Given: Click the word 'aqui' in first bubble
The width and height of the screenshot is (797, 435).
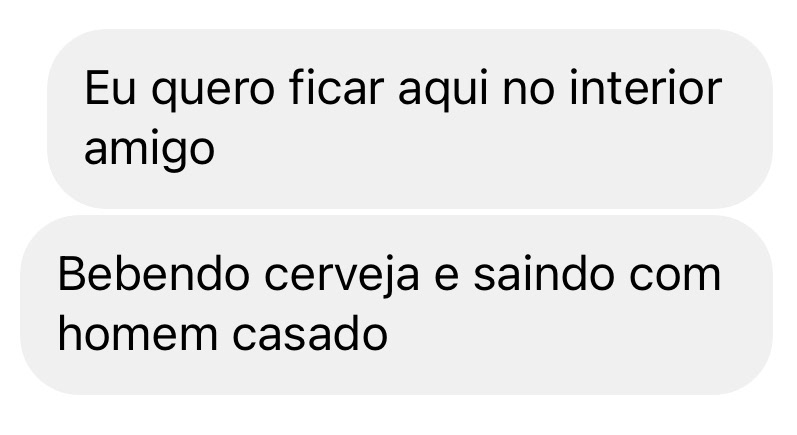Looking at the screenshot, I should (x=443, y=91).
